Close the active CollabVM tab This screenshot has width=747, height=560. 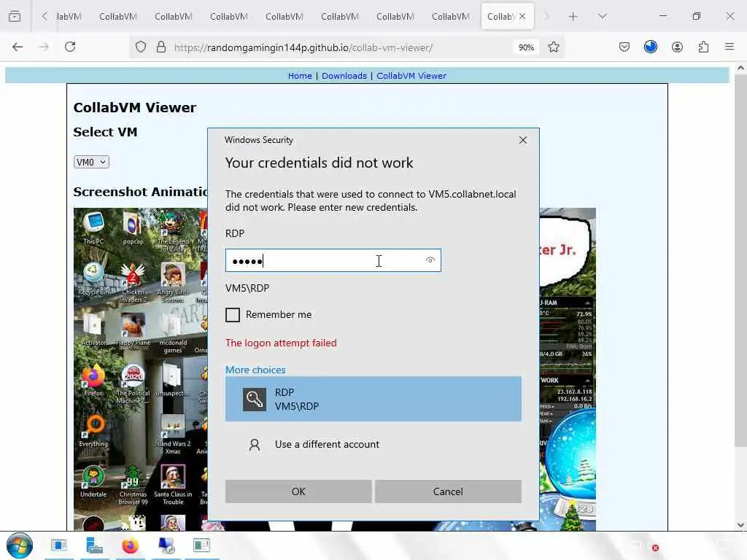(522, 16)
